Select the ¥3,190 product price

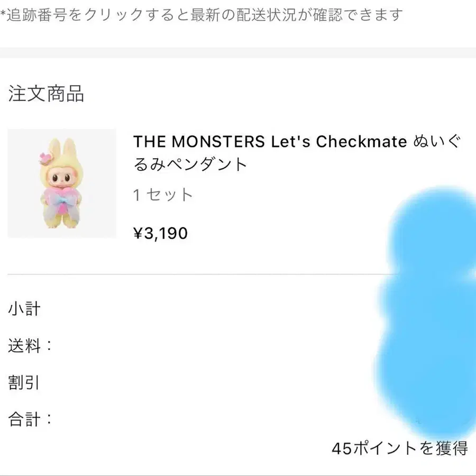point(160,233)
